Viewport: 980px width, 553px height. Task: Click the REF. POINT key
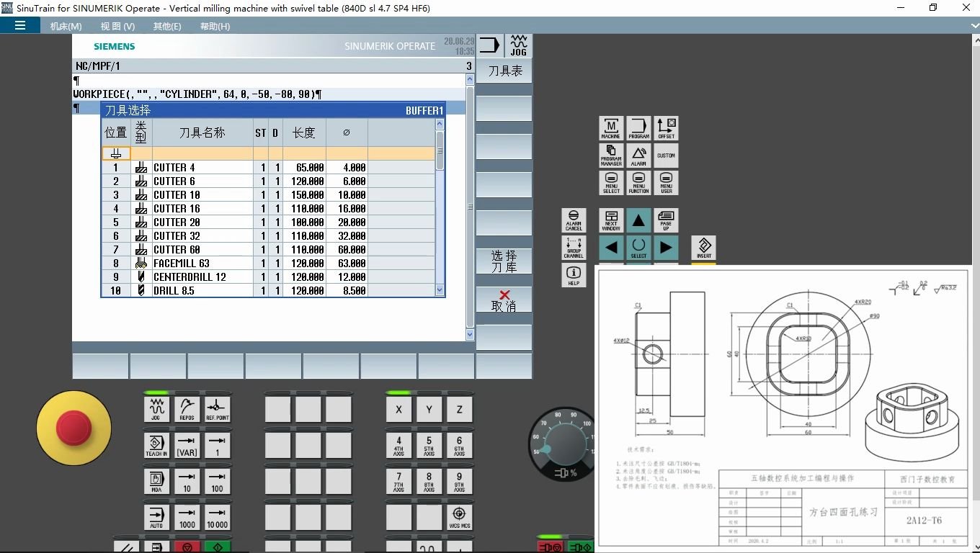point(217,409)
